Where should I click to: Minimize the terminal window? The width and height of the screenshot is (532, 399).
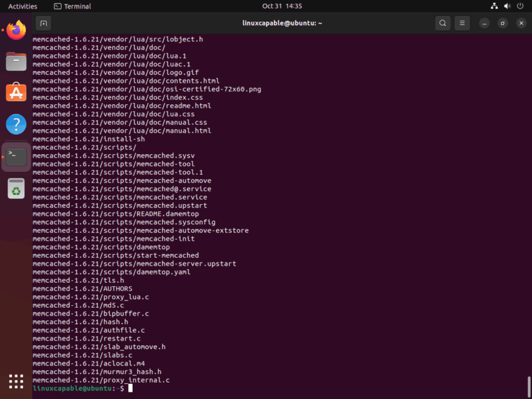point(485,24)
